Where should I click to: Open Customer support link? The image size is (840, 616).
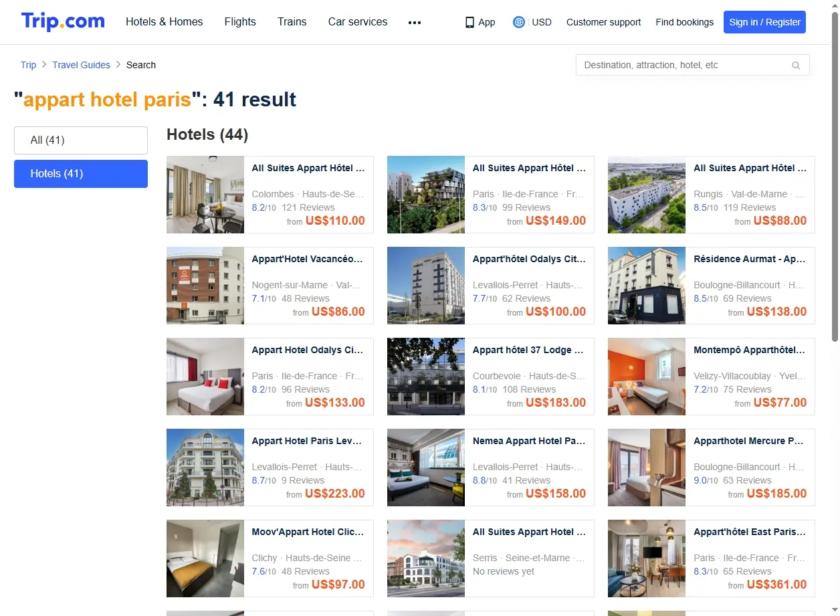pos(603,22)
